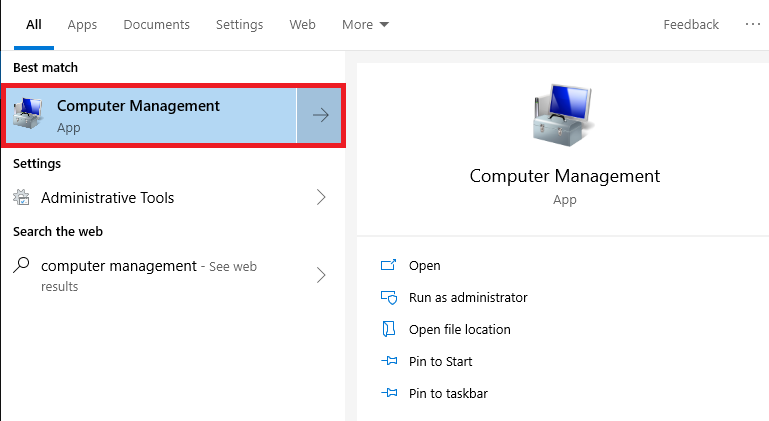This screenshot has height=421, width=769.
Task: Click the Run as administrator shield icon
Action: pos(389,297)
